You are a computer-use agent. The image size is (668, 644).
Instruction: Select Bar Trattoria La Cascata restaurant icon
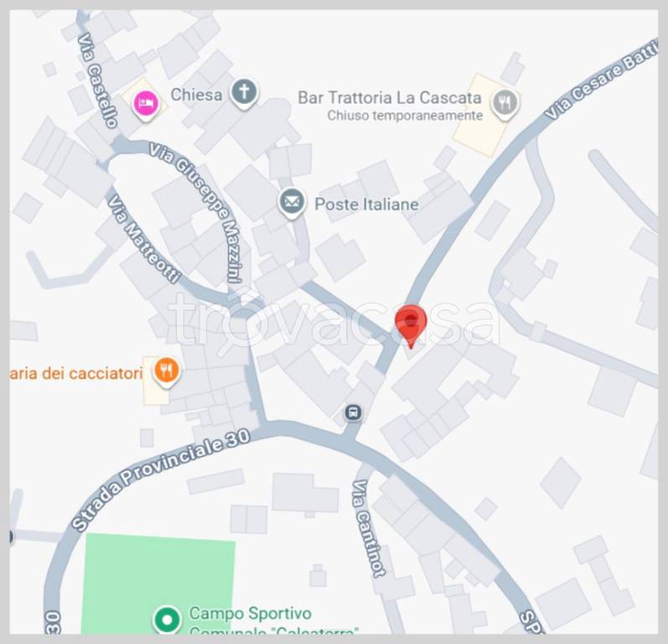pyautogui.click(x=505, y=104)
